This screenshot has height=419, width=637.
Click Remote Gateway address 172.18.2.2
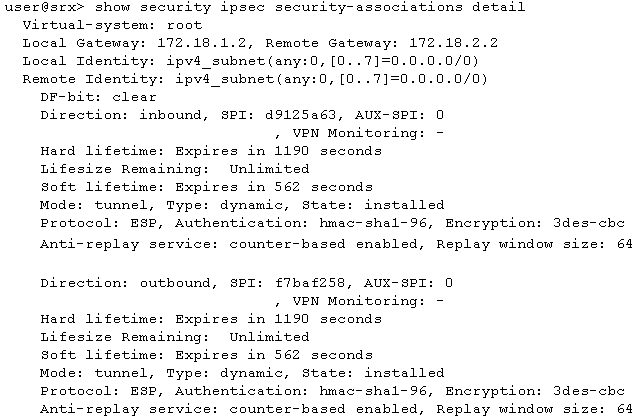coord(453,43)
